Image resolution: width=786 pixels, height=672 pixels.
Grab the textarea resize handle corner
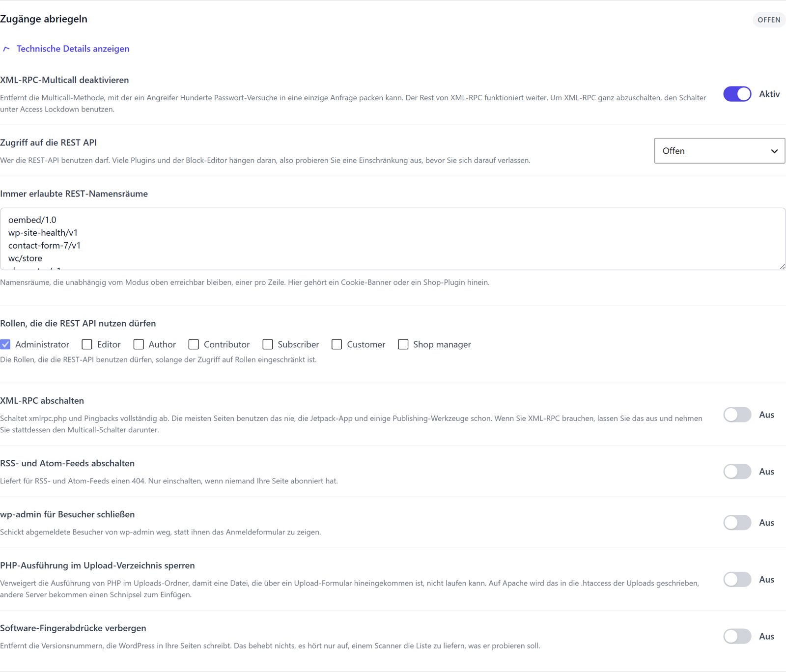click(782, 266)
